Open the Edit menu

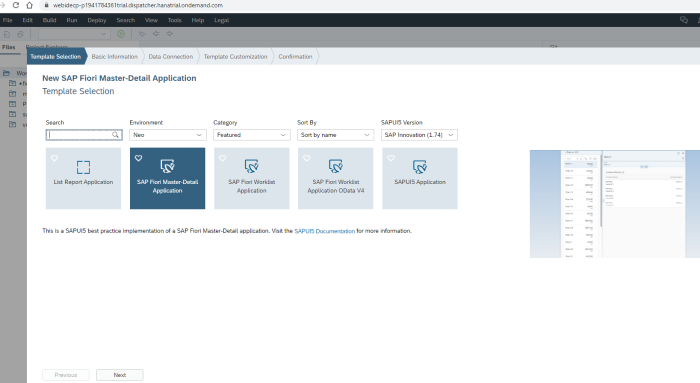click(28, 20)
